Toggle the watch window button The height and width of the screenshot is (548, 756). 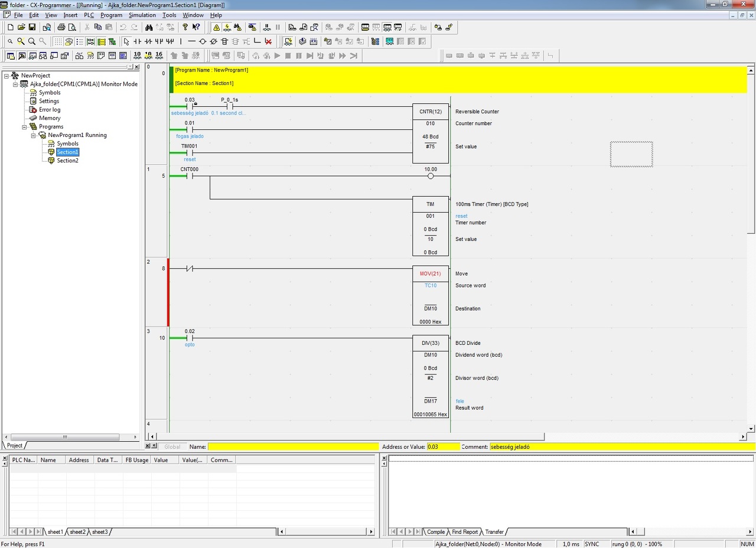coord(32,56)
